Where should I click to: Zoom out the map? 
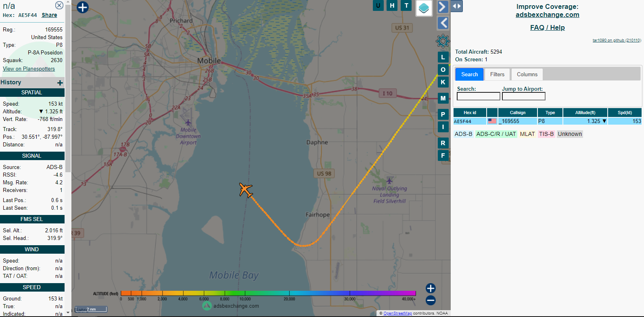[431, 300]
